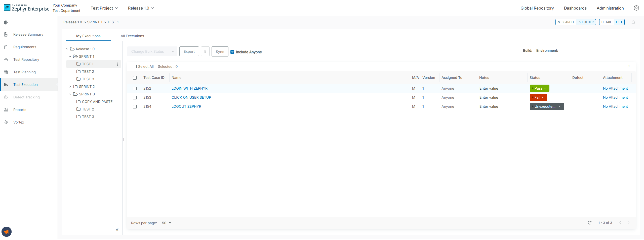Click the red Fail status badge
The image size is (644, 240).
(x=538, y=97)
